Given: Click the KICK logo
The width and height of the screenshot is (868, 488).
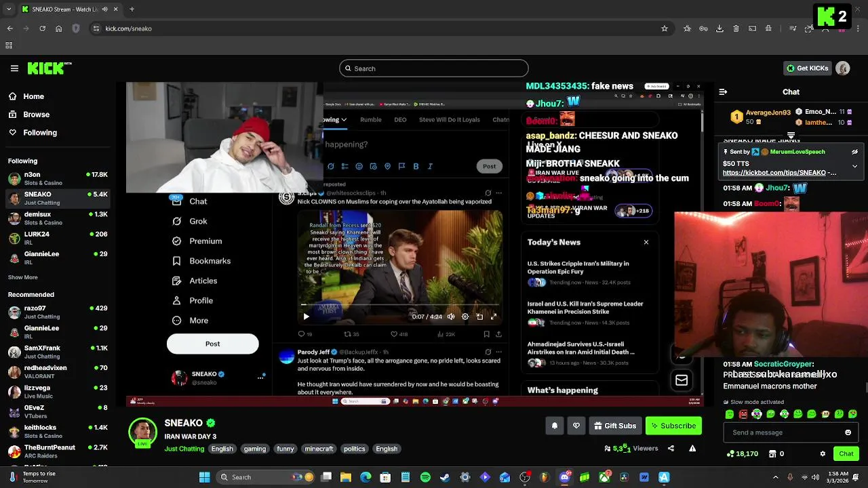Looking at the screenshot, I should coord(50,68).
